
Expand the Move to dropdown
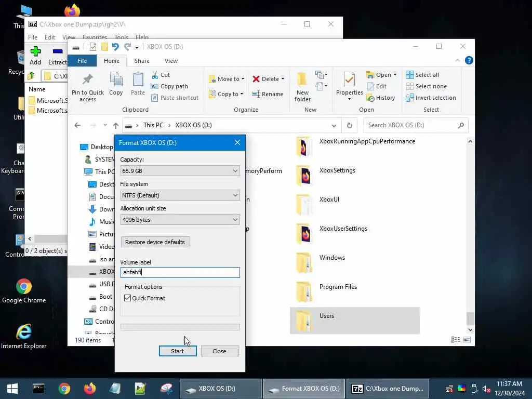click(243, 79)
